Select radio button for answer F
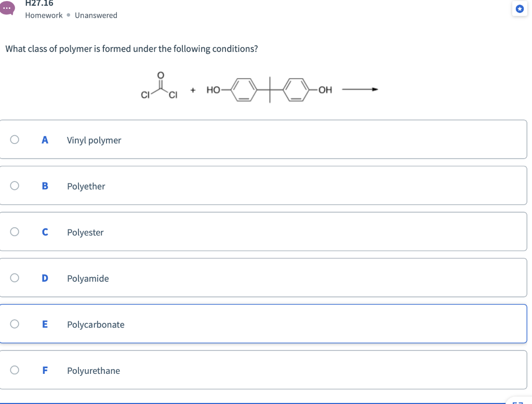The image size is (532, 404). click(x=14, y=370)
